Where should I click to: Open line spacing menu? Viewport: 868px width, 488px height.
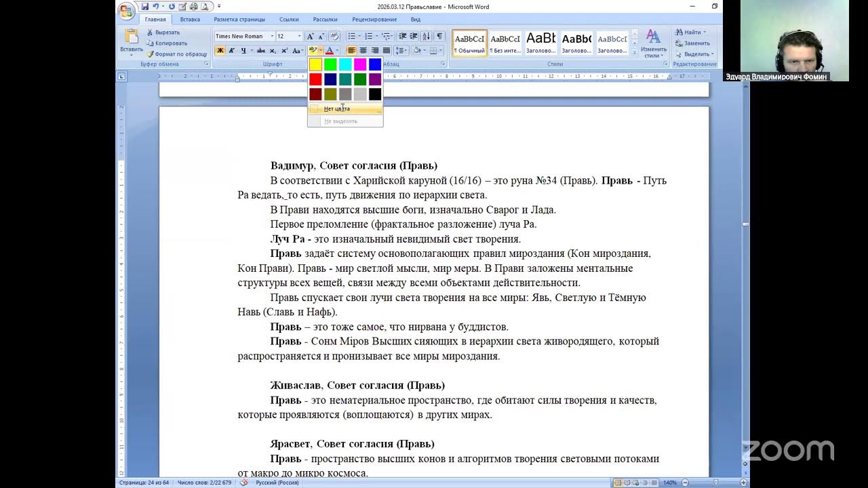pyautogui.click(x=401, y=50)
